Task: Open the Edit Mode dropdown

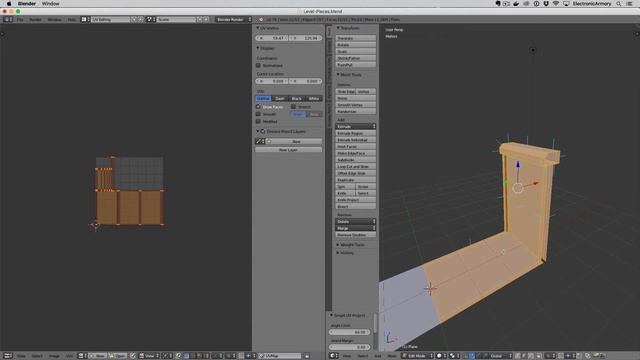Action: [x=417, y=356]
